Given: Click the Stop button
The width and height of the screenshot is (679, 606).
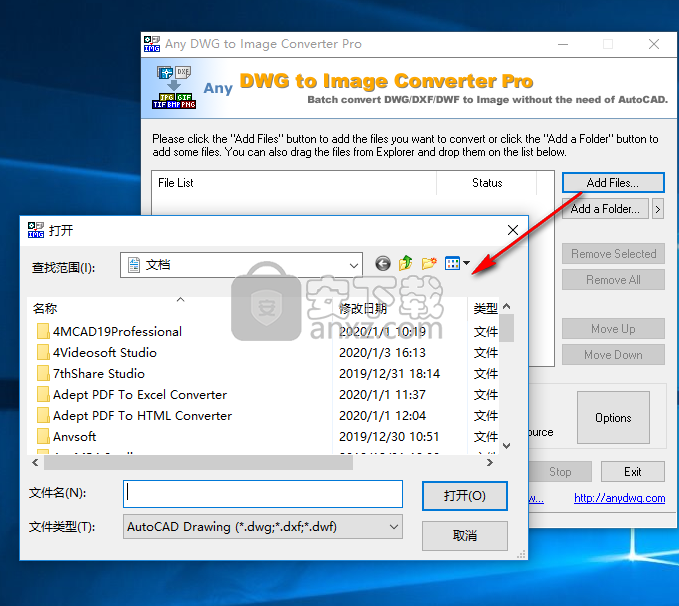Looking at the screenshot, I should (560, 472).
